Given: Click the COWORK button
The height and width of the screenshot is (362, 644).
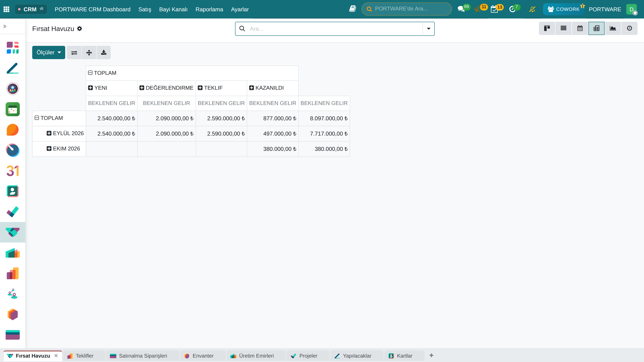Looking at the screenshot, I should (563, 9).
